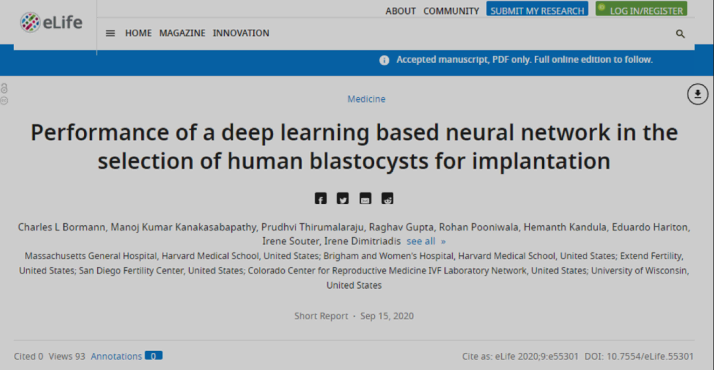This screenshot has height=370, width=714.
Task: Click the DOI 10.7554/eLife.55301 text
Action: tap(639, 356)
